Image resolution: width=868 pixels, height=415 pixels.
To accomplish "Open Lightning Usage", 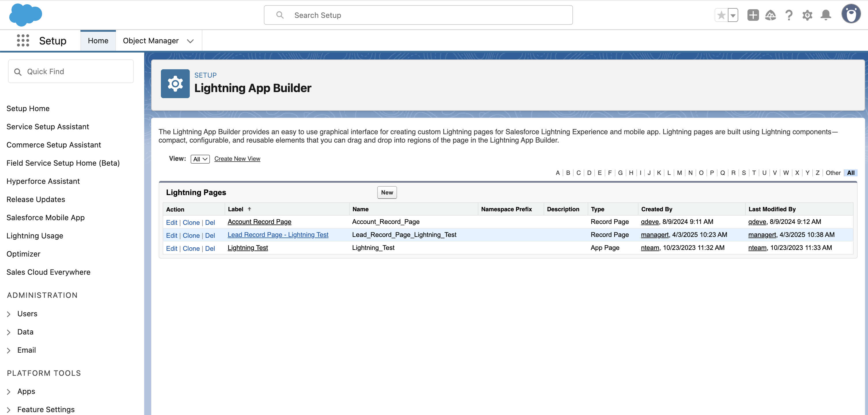I will click(35, 236).
